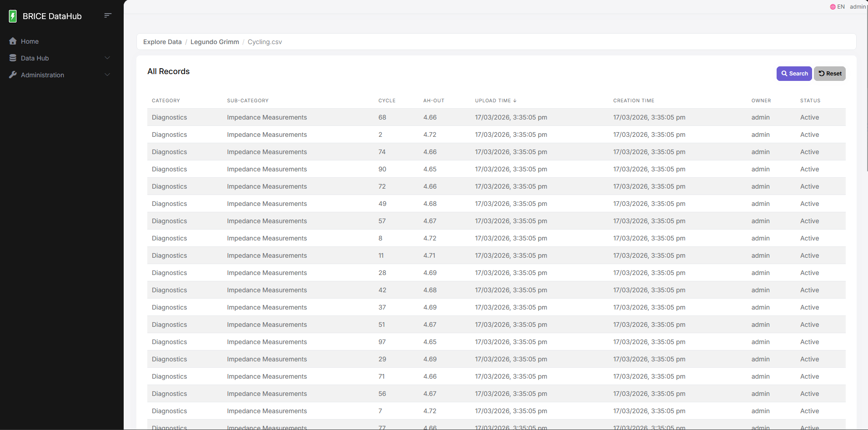This screenshot has width=868, height=430.
Task: Click Impedance Measurements in cycle 2 row
Action: (x=267, y=135)
